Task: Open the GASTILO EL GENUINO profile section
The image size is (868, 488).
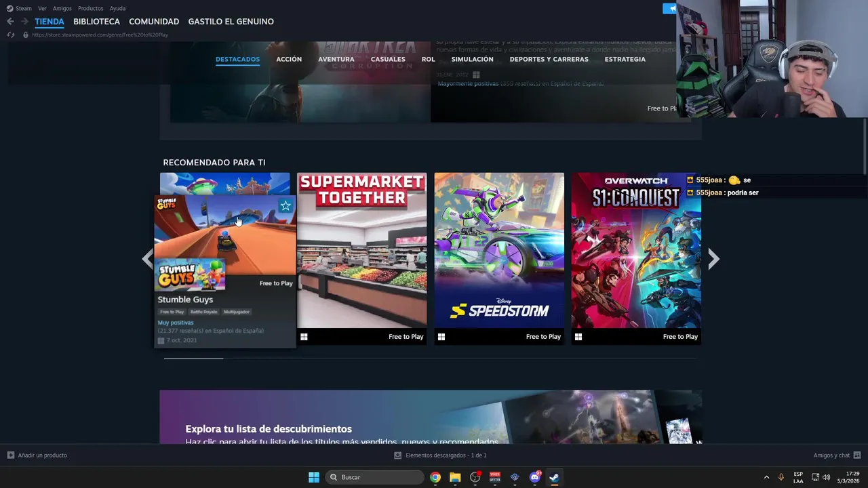Action: [231, 22]
